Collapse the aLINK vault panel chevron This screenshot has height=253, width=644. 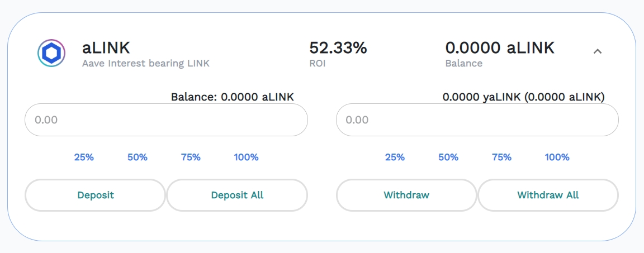click(597, 51)
